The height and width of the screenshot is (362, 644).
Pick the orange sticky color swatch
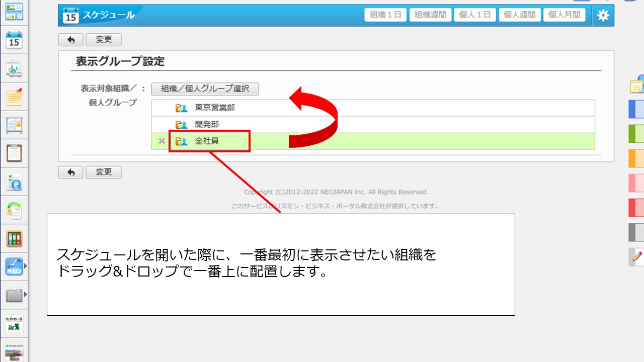click(636, 158)
